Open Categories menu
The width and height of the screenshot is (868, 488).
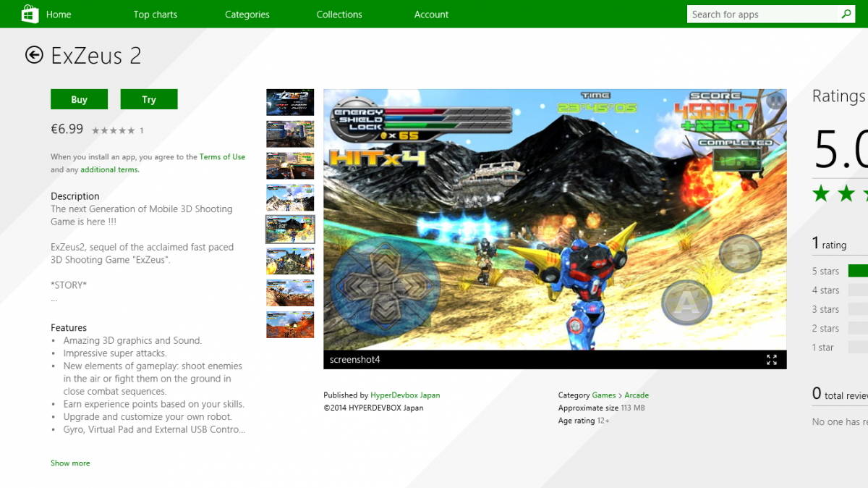click(247, 14)
